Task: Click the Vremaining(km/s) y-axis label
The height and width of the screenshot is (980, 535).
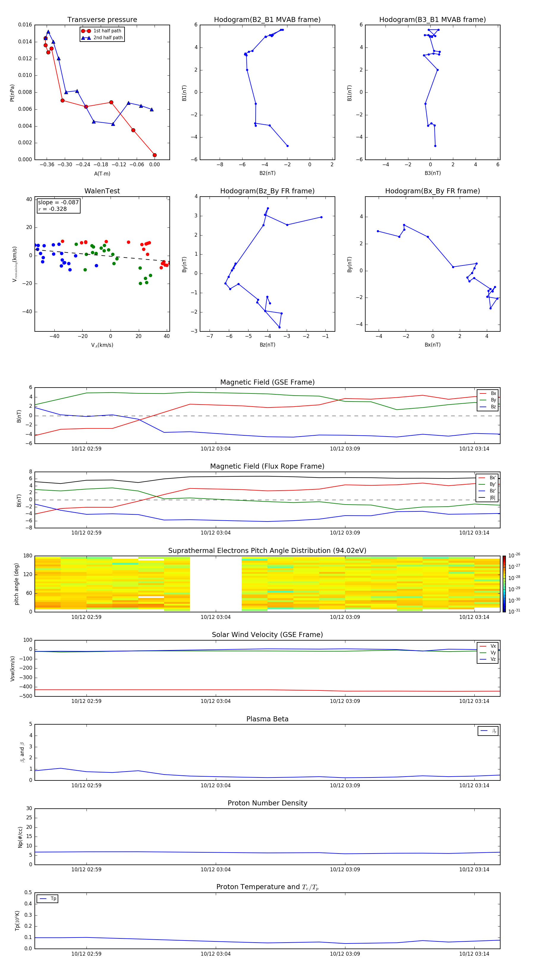Action: [15, 264]
